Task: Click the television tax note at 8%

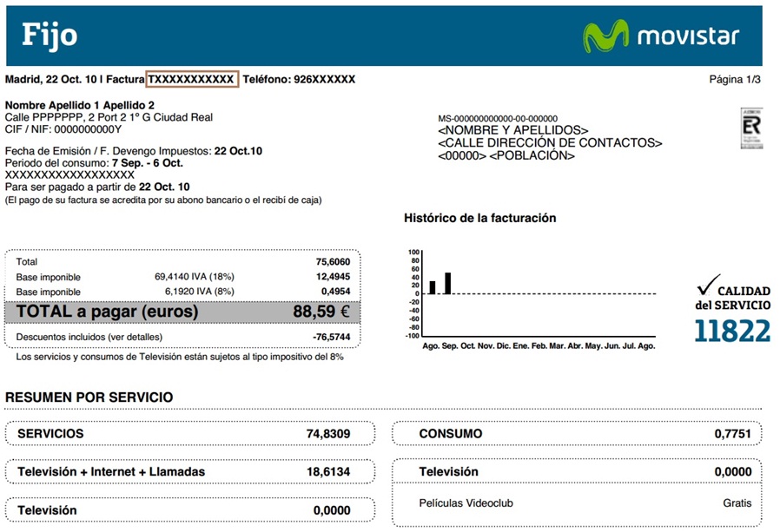Action: click(180, 357)
